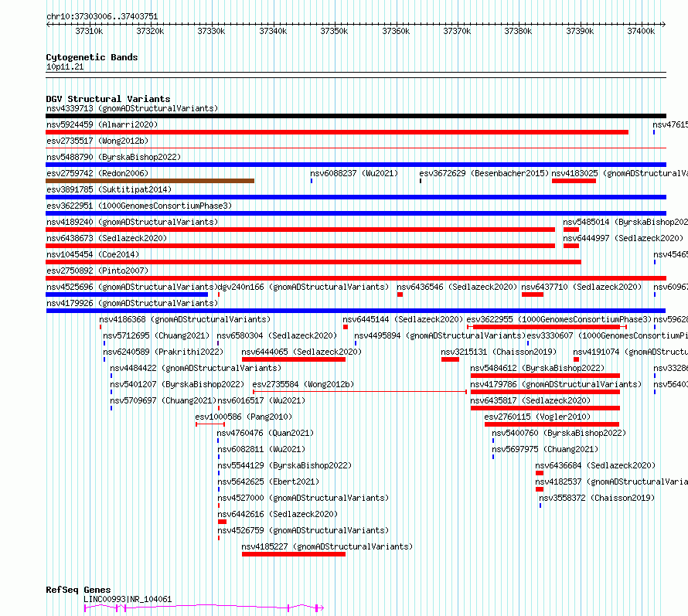The image size is (688, 616).
Task: Click nsv6445144 (Sedlazeck2020) label
Action: 403,319
